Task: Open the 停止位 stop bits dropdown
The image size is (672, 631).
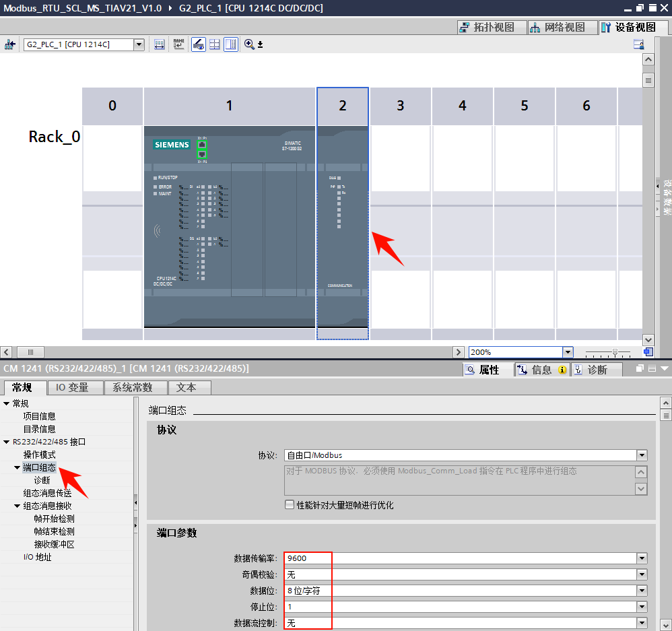Action: pyautogui.click(x=642, y=607)
